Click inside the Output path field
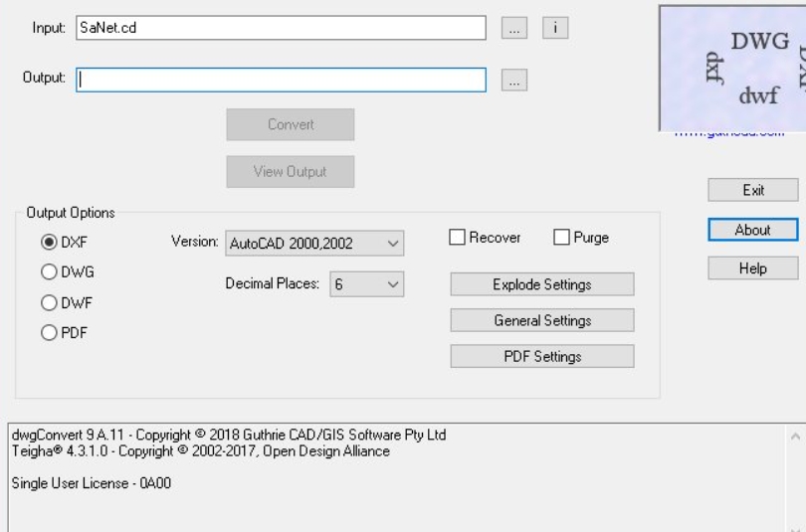Screen dimensions: 806x532 coord(281,80)
